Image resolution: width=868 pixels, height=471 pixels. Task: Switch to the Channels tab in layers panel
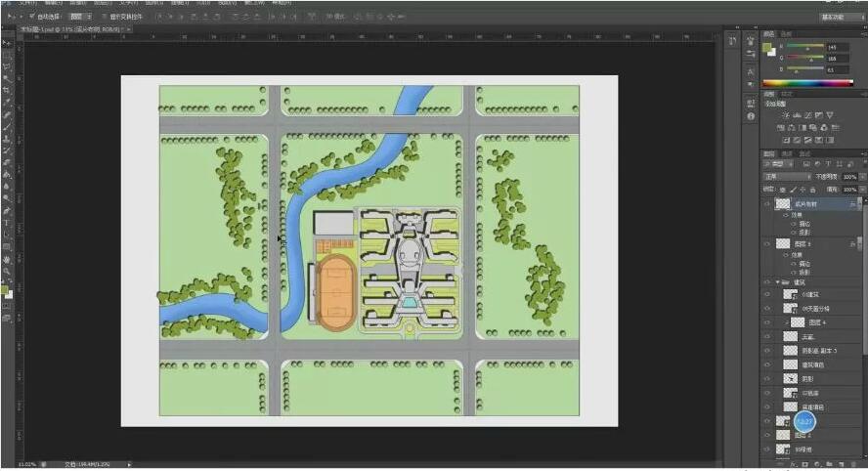coord(787,153)
